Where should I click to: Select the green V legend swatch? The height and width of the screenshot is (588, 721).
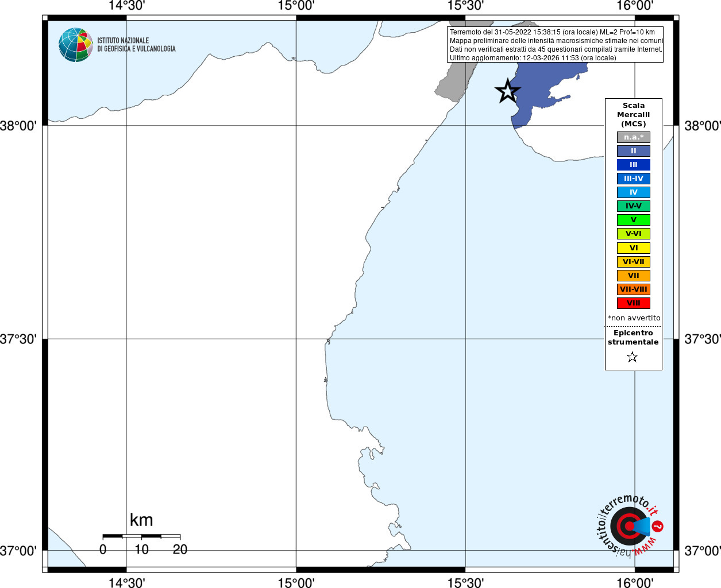634,220
